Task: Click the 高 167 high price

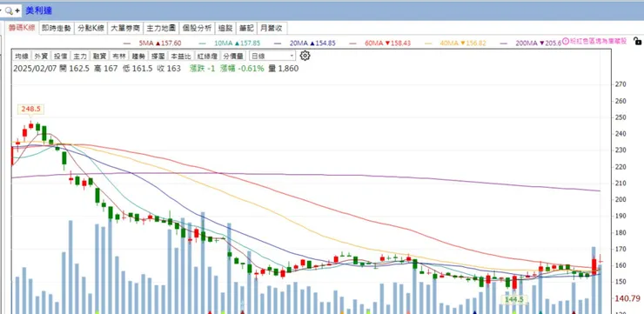Action: (106, 69)
